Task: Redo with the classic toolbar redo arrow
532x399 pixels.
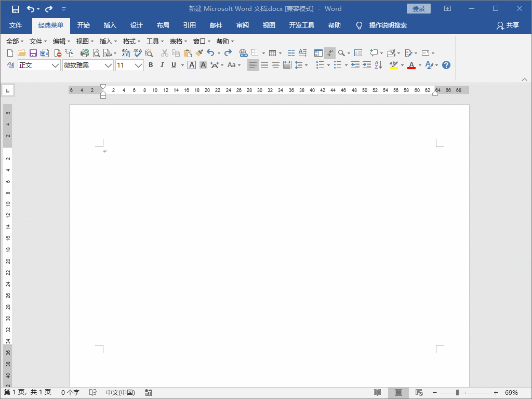Action: [228, 52]
